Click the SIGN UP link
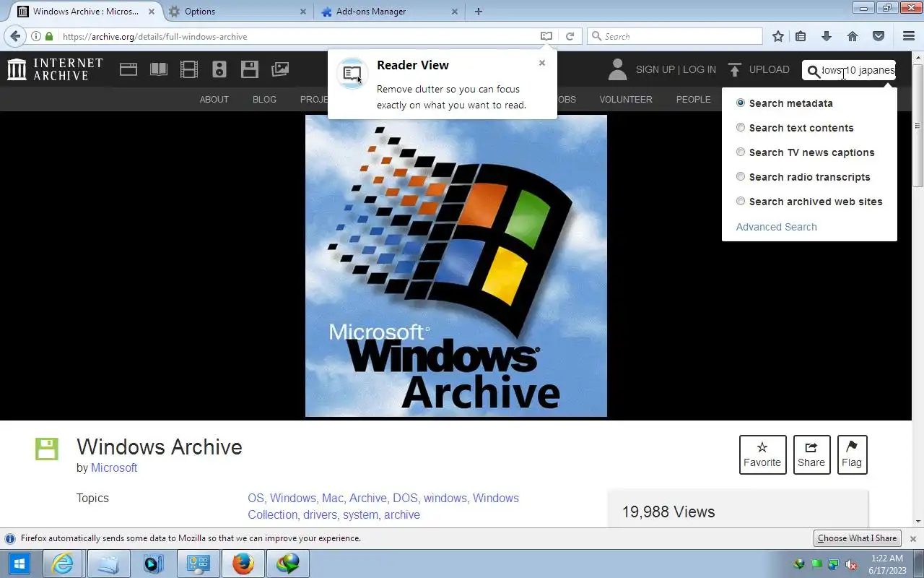This screenshot has height=578, width=924. point(655,70)
